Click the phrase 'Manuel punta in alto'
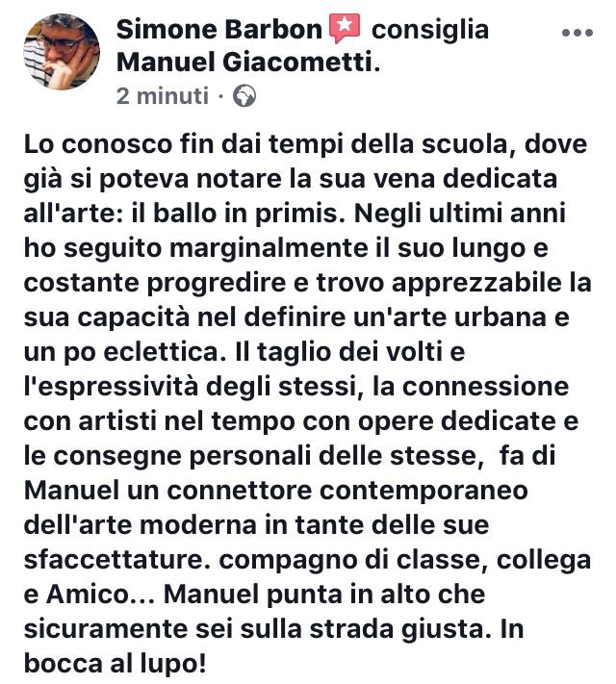 [324, 595]
